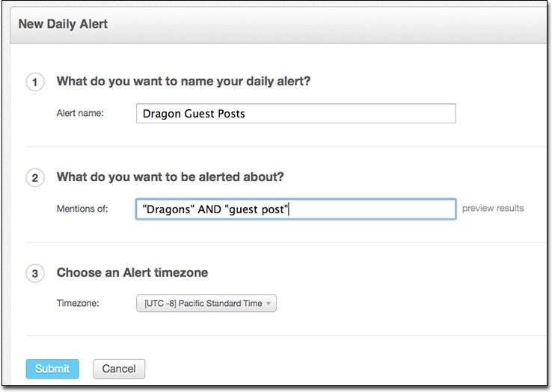Image resolution: width=552 pixels, height=392 pixels.
Task: Open the Pacific Standard Time timezone dropdown
Action: point(205,303)
